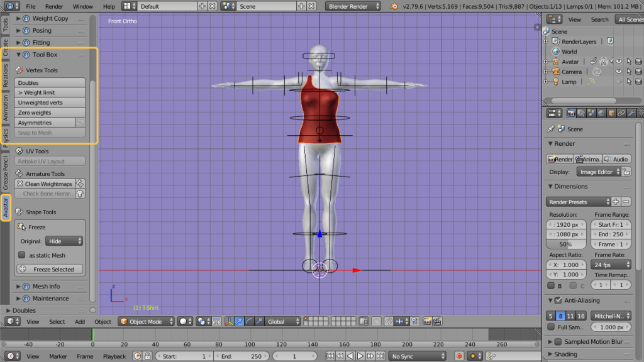Adjust the 50% resolution percentage slider
The height and width of the screenshot is (362, 644).
tap(565, 243)
